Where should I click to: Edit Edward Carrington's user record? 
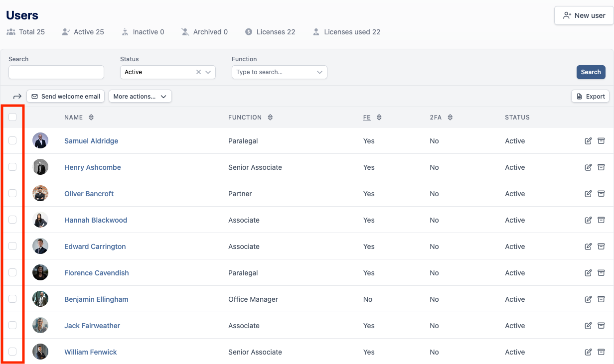(588, 246)
